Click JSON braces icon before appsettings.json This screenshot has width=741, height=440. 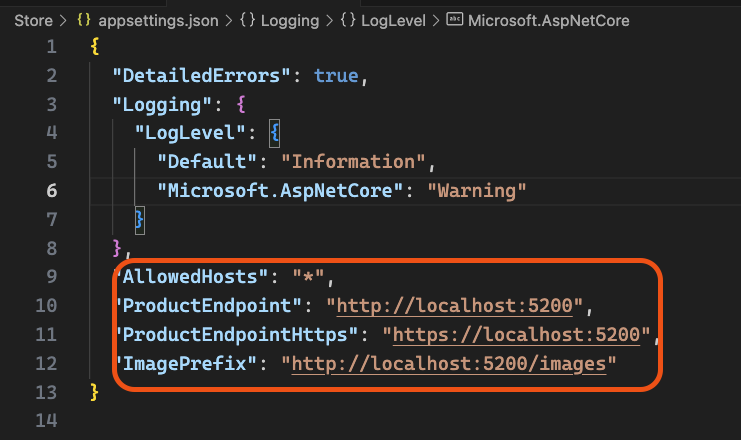coord(84,20)
